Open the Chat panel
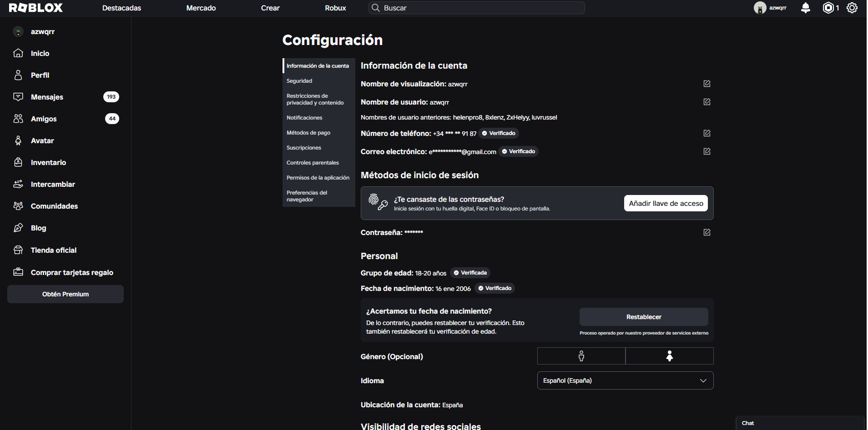This screenshot has width=868, height=430. pos(800,423)
